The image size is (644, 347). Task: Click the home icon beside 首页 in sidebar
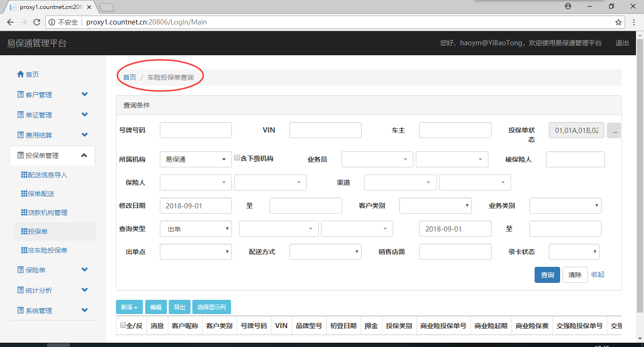(x=20, y=74)
